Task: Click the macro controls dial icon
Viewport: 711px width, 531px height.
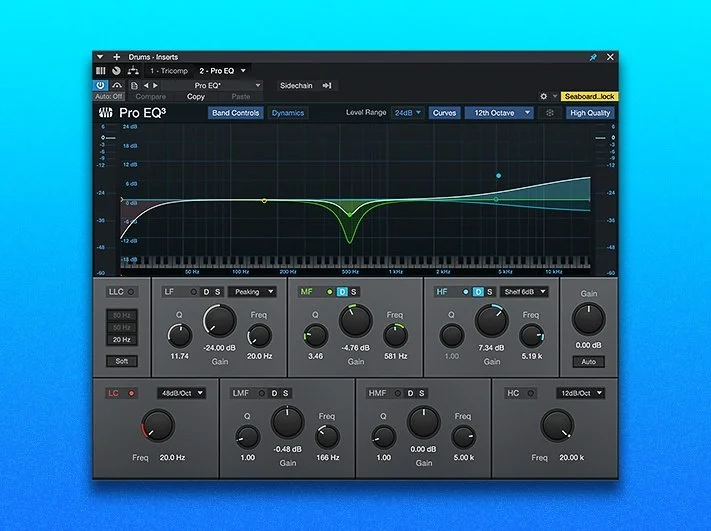Action: 117,71
